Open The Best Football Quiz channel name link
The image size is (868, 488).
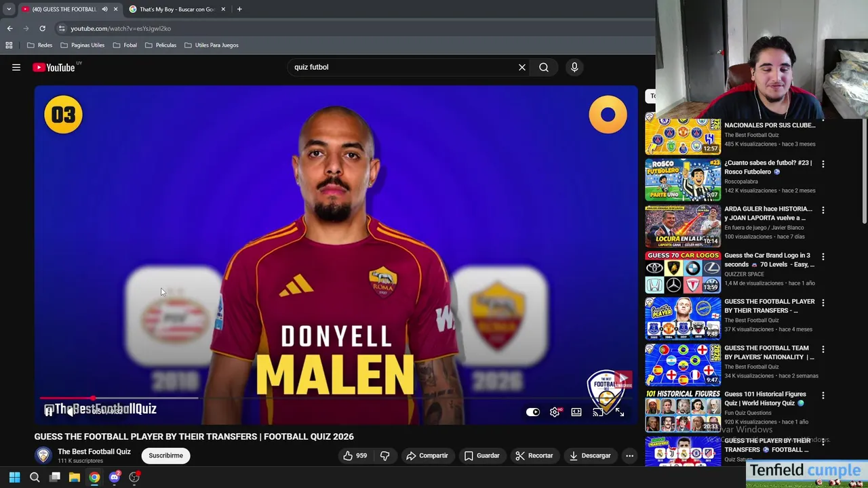94,451
